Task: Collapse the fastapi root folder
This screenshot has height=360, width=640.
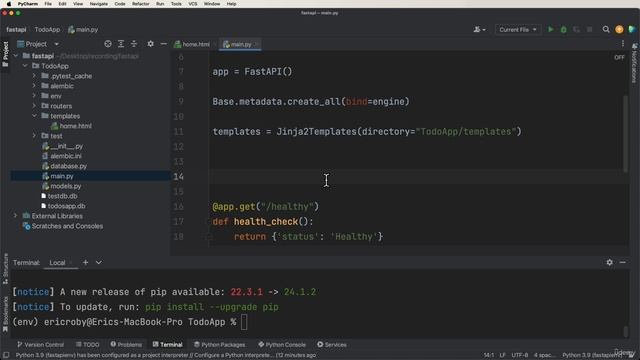Action: point(16,56)
